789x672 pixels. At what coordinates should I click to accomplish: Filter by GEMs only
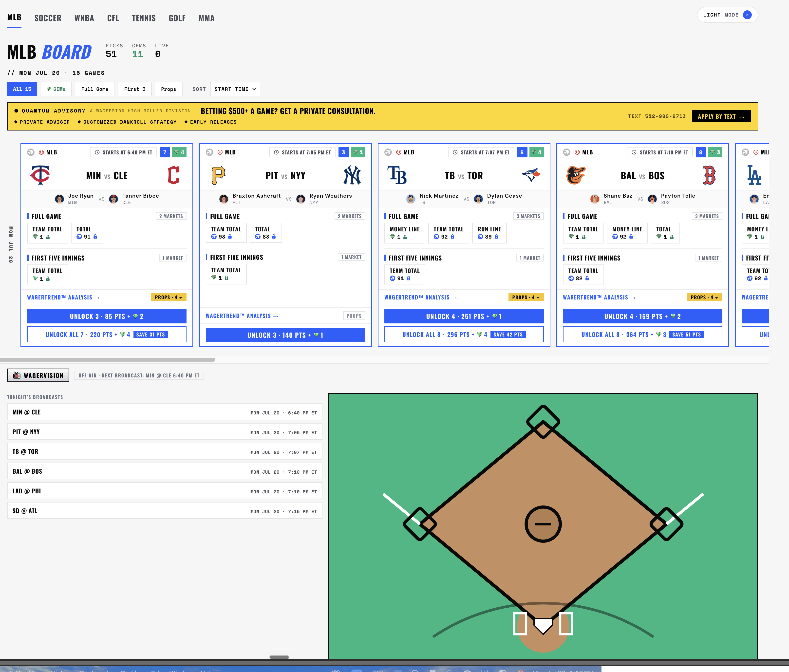pos(56,89)
